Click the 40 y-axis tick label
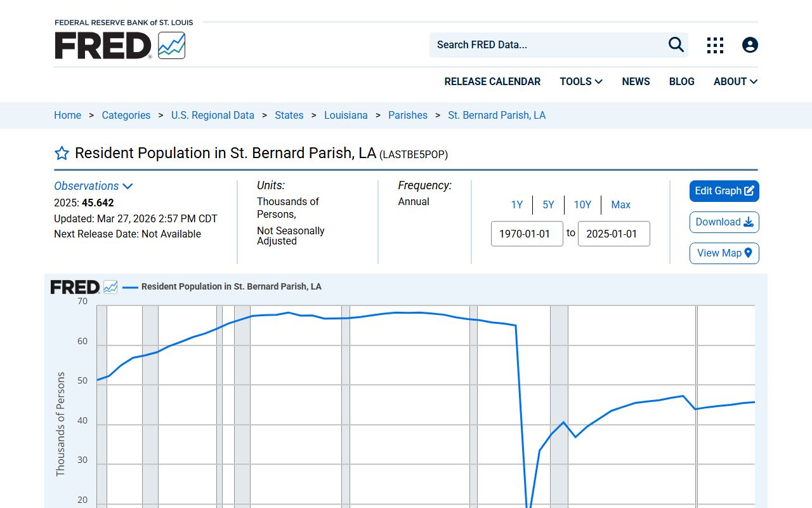Image resolution: width=812 pixels, height=508 pixels. [82, 421]
